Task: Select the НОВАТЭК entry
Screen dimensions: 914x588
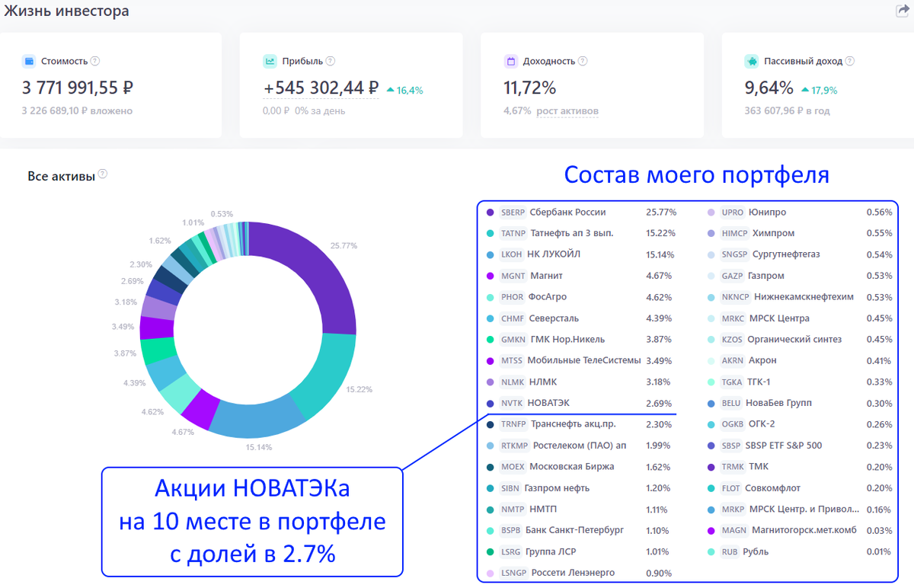Action: click(x=548, y=403)
